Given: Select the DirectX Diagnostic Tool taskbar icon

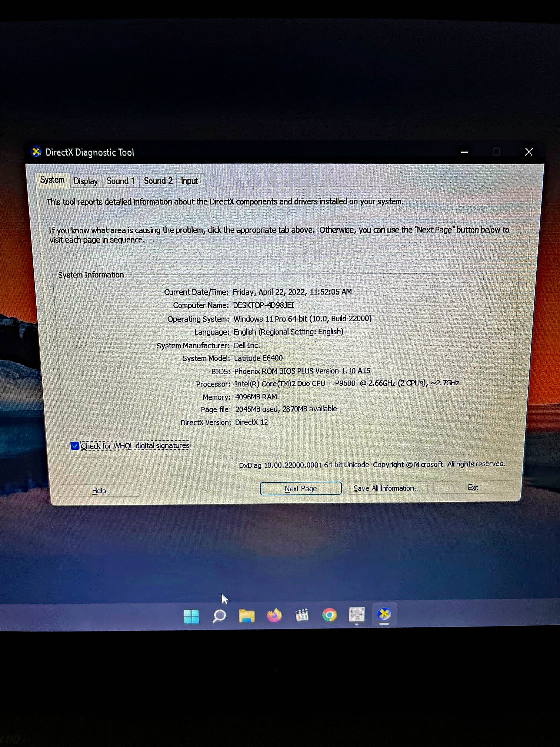Looking at the screenshot, I should 384,614.
